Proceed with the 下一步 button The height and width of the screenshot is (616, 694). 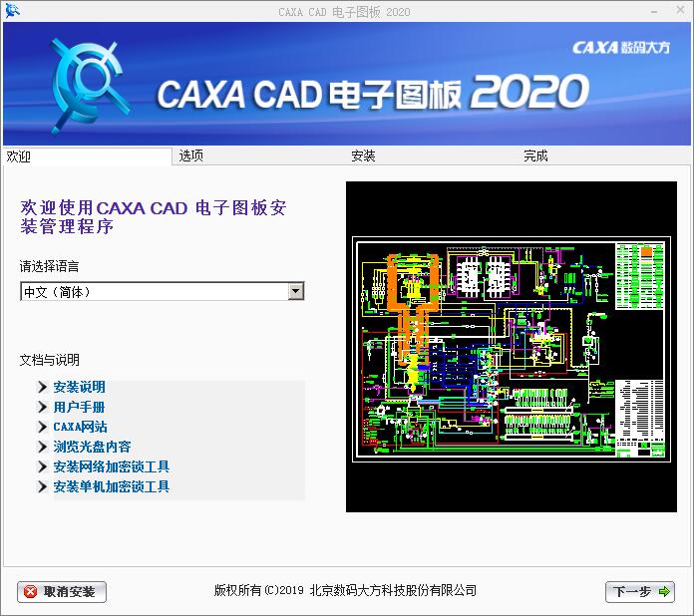click(639, 592)
